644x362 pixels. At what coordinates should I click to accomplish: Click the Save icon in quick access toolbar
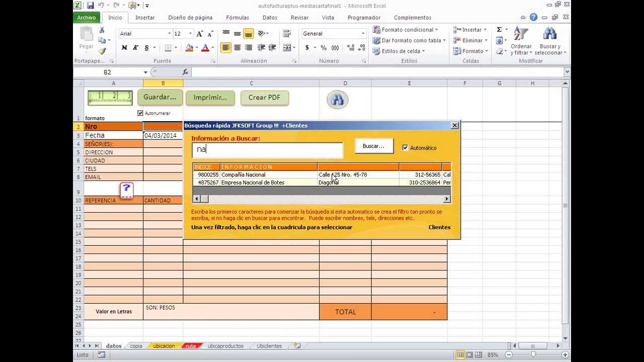[x=91, y=6]
